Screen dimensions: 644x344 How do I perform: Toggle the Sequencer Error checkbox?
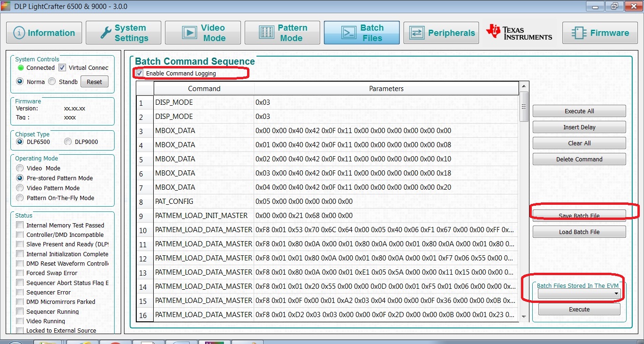20,292
